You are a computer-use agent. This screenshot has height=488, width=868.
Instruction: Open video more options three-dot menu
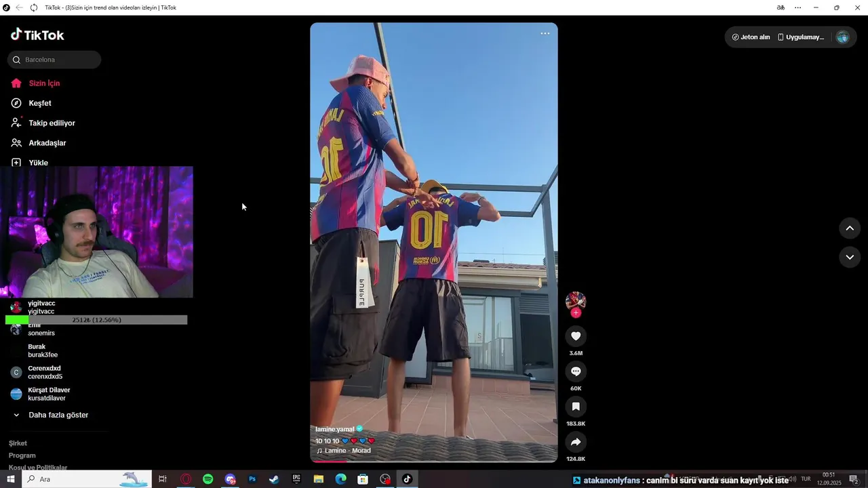pos(545,33)
